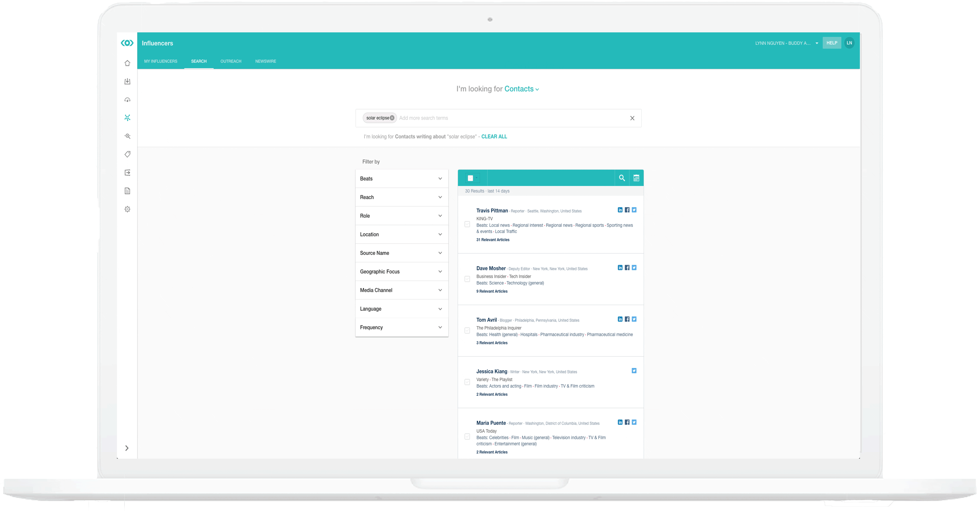This screenshot has height=511, width=980.
Task: Open the Home icon in sidebar
Action: pyautogui.click(x=127, y=63)
